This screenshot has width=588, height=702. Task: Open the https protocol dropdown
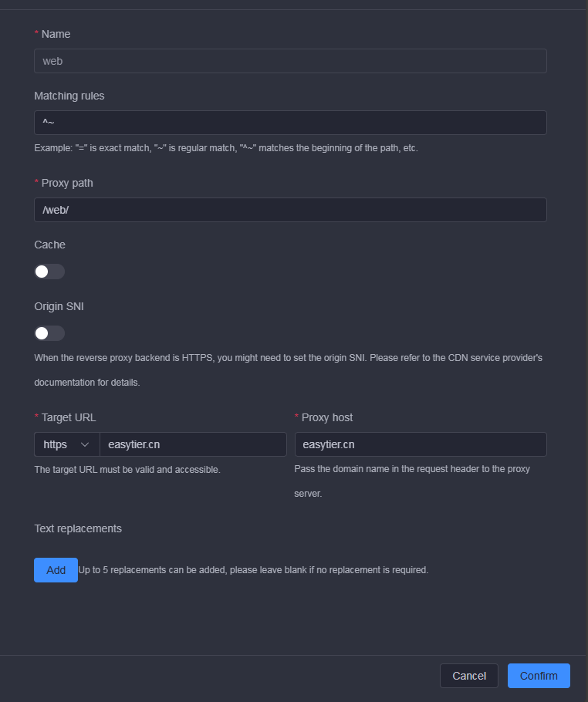click(66, 444)
